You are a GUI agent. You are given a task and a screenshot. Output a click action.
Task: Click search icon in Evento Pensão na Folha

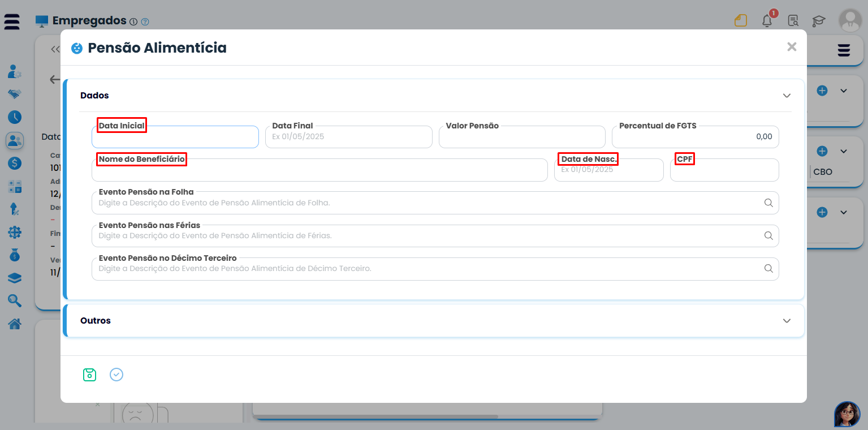click(768, 203)
